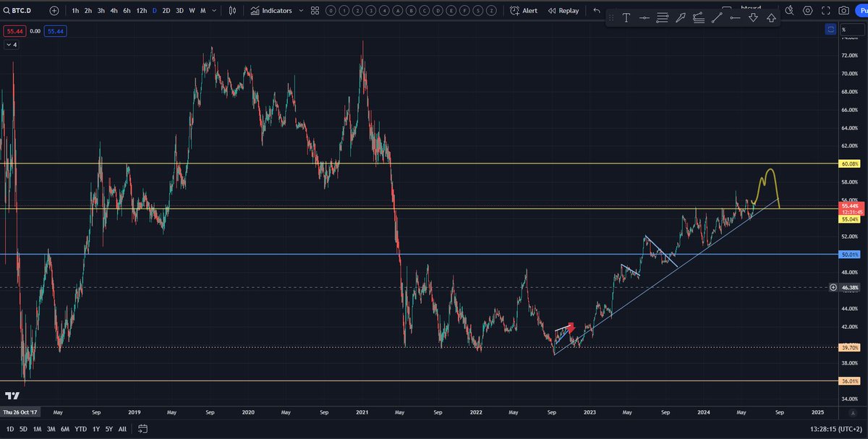Viewport: 868px width, 439px height.
Task: Set range to YTD
Action: [80, 429]
